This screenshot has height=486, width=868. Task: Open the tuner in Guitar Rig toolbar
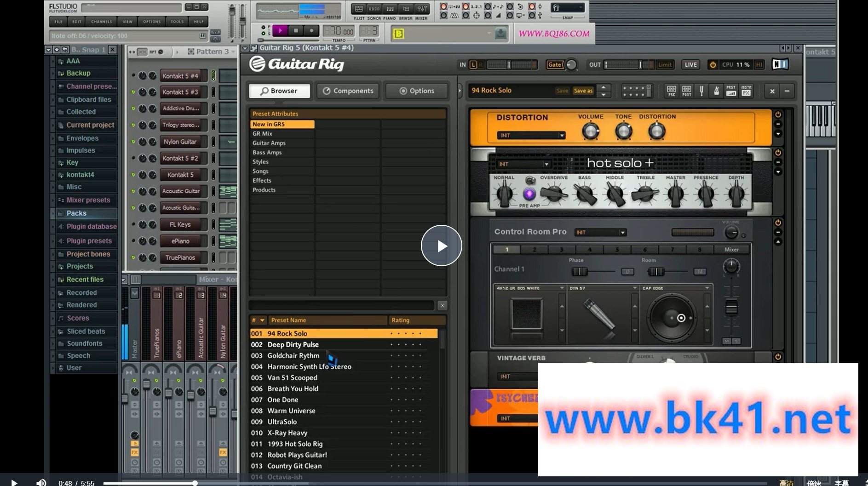click(701, 91)
